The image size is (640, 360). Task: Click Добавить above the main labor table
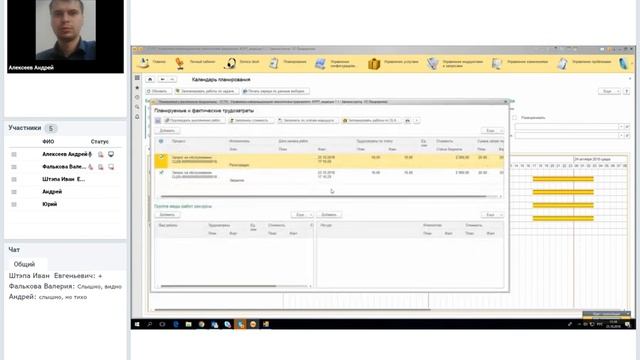coord(167,131)
